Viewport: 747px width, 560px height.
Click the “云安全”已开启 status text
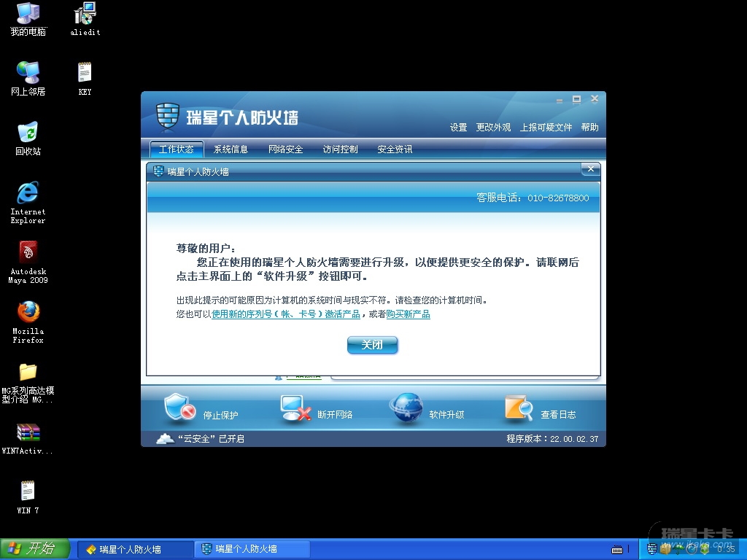(211, 438)
